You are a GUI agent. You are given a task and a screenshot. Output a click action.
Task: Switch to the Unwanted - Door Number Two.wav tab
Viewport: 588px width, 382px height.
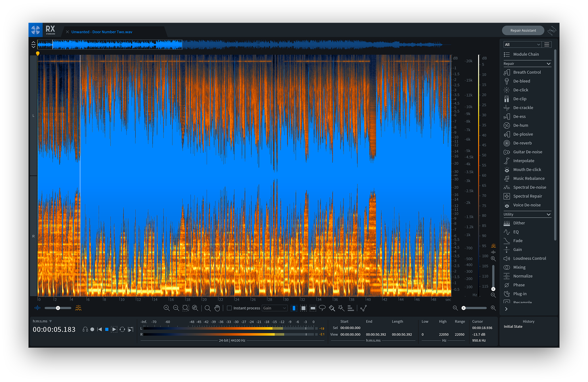pyautogui.click(x=102, y=32)
